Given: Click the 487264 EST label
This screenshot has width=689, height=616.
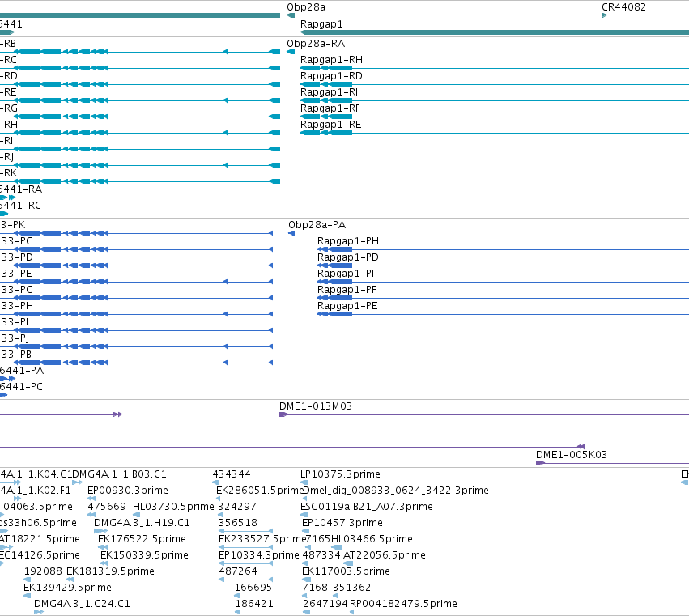Looking at the screenshot, I should tap(238, 572).
